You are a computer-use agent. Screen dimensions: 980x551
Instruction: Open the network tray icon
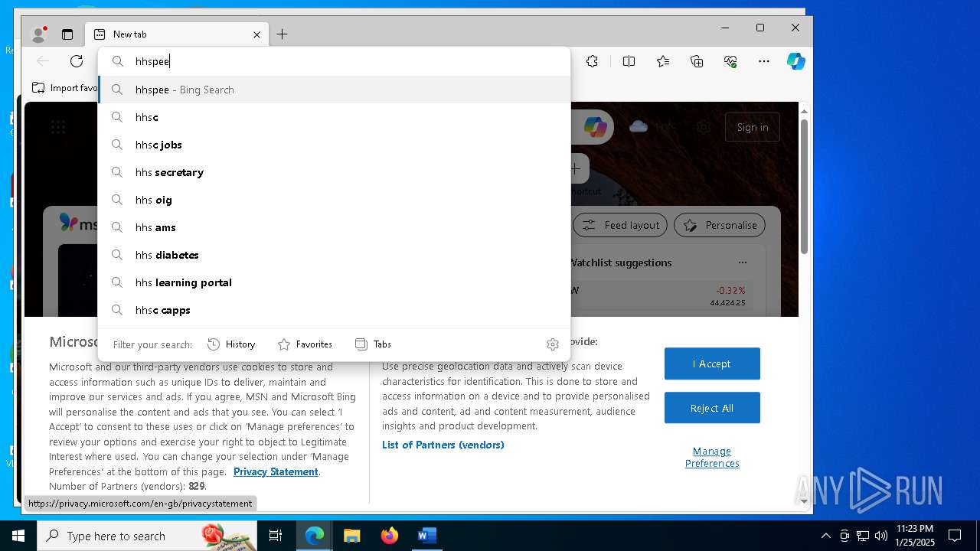[863, 536]
